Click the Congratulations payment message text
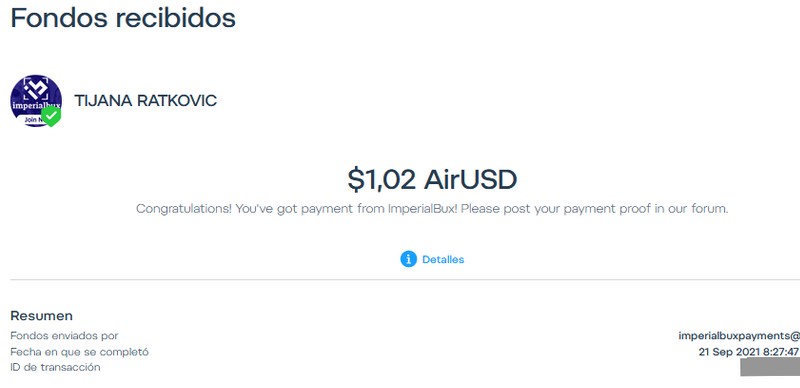The image size is (800, 388). pyautogui.click(x=432, y=209)
